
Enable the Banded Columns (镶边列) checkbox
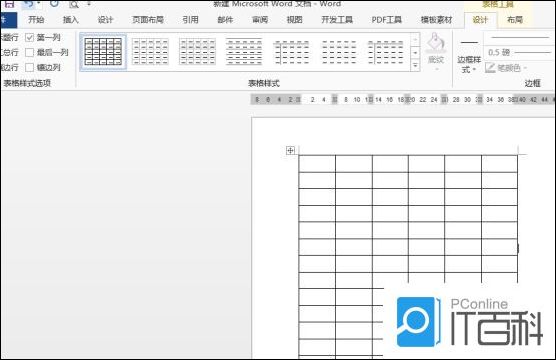[29, 67]
